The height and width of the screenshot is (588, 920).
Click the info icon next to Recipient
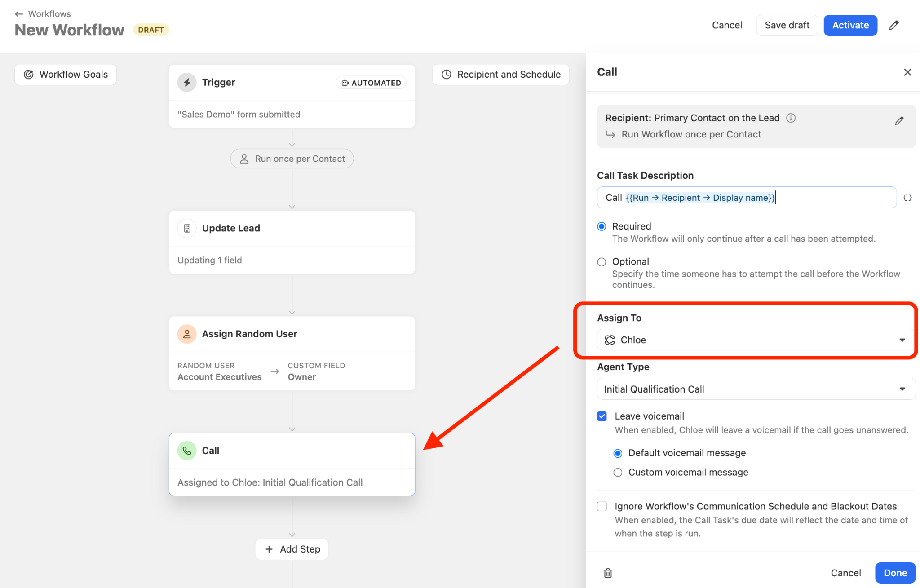coord(791,118)
